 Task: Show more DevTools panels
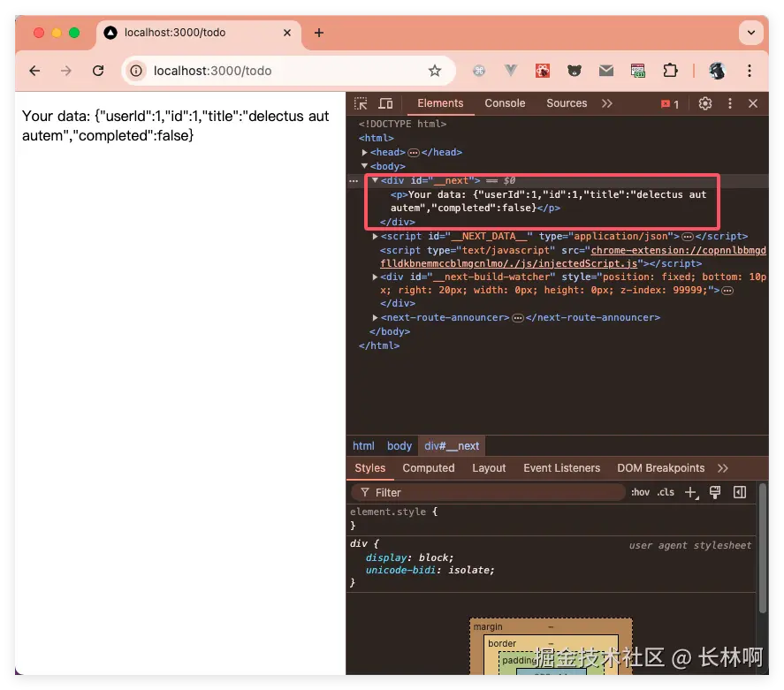(606, 103)
